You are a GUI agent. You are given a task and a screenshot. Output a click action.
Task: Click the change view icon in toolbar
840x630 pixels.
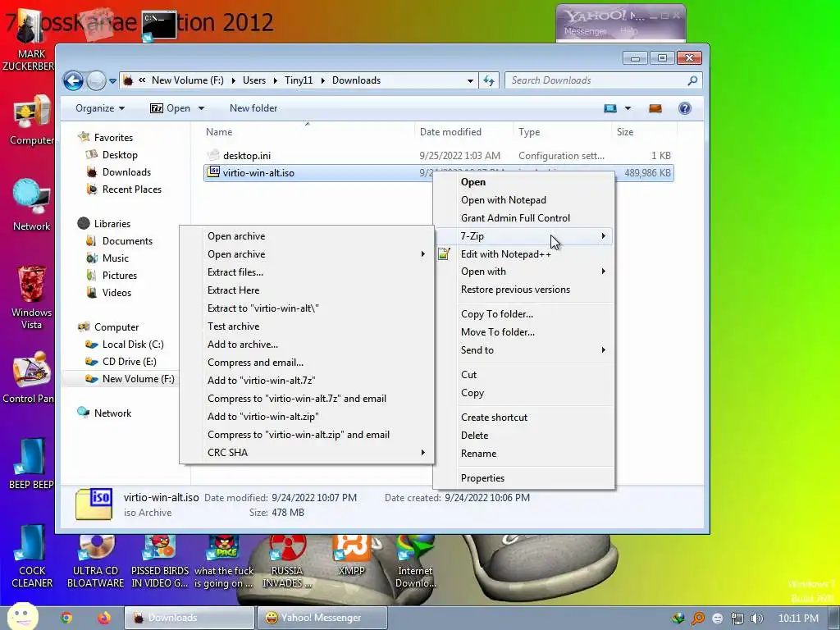point(610,108)
